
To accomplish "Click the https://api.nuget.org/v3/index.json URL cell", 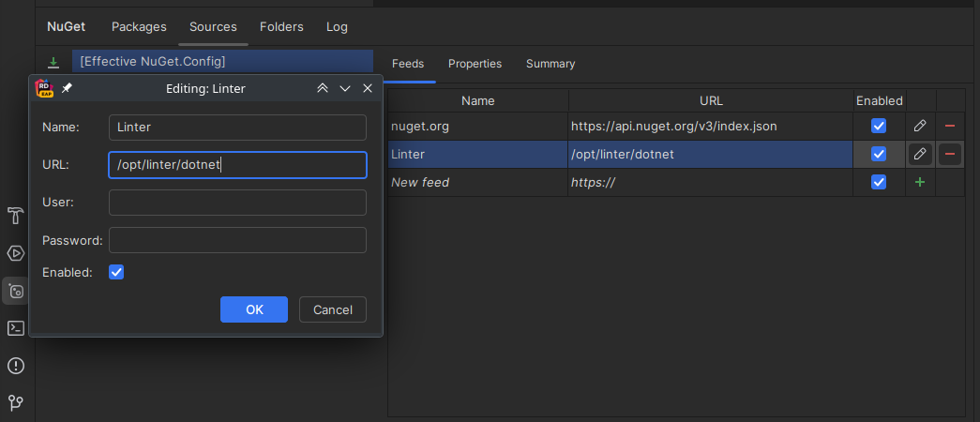I will click(711, 127).
